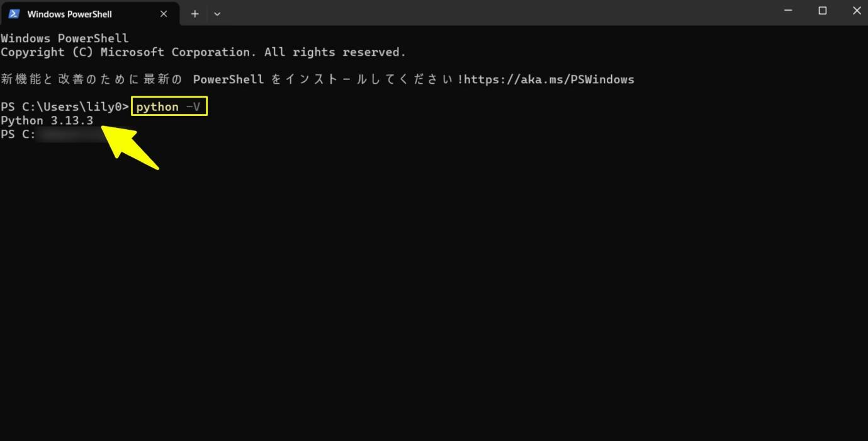Image resolution: width=868 pixels, height=441 pixels.
Task: Close the Windows PowerShell tab
Action: (164, 14)
